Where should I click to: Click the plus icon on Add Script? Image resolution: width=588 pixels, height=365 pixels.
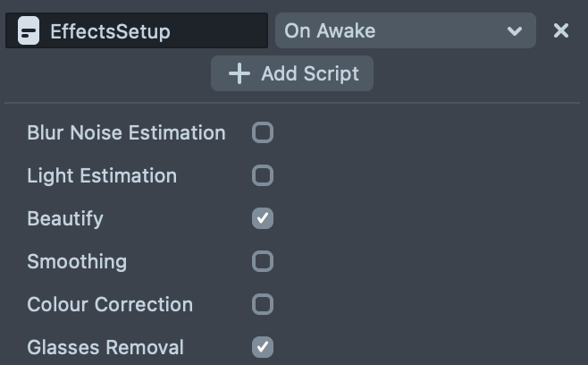tap(239, 73)
